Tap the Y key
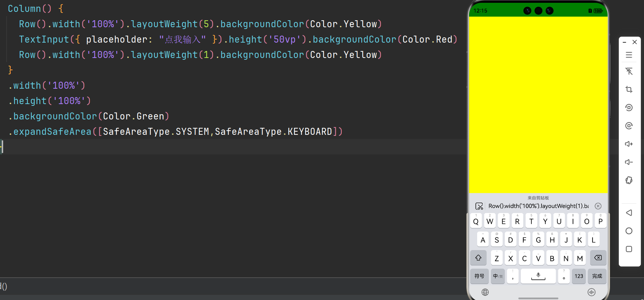 [x=545, y=221]
